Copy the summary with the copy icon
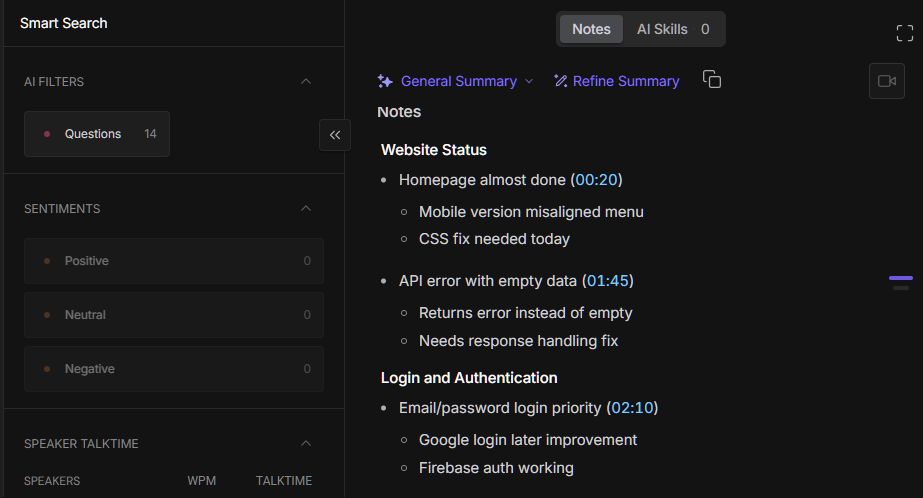 pos(712,79)
